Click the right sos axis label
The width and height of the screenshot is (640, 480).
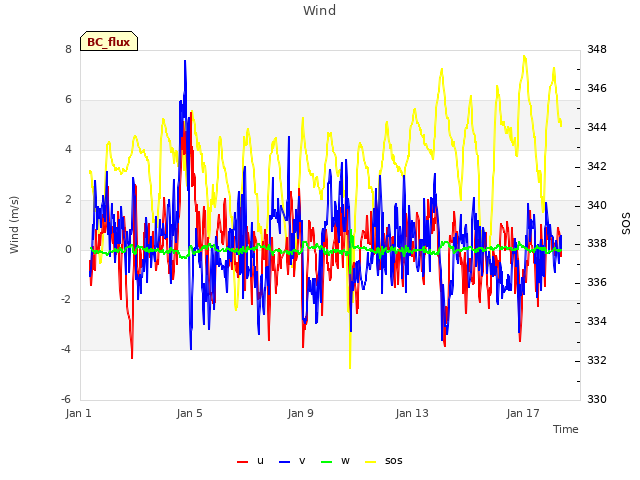coord(626,224)
